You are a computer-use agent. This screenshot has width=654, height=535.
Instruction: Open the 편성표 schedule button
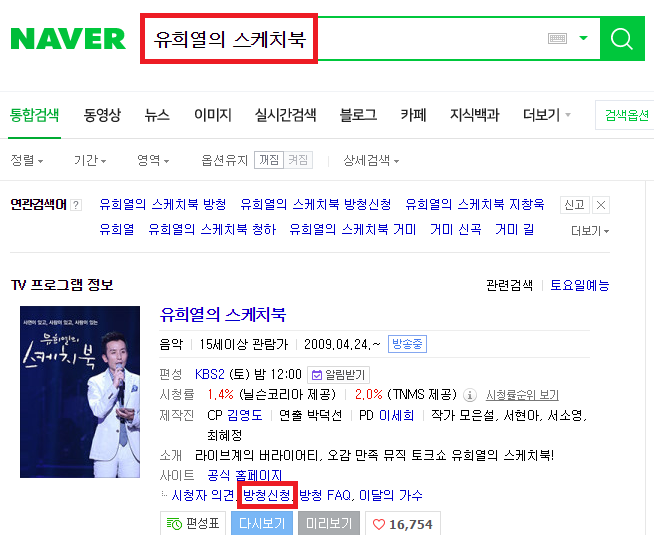pyautogui.click(x=193, y=523)
